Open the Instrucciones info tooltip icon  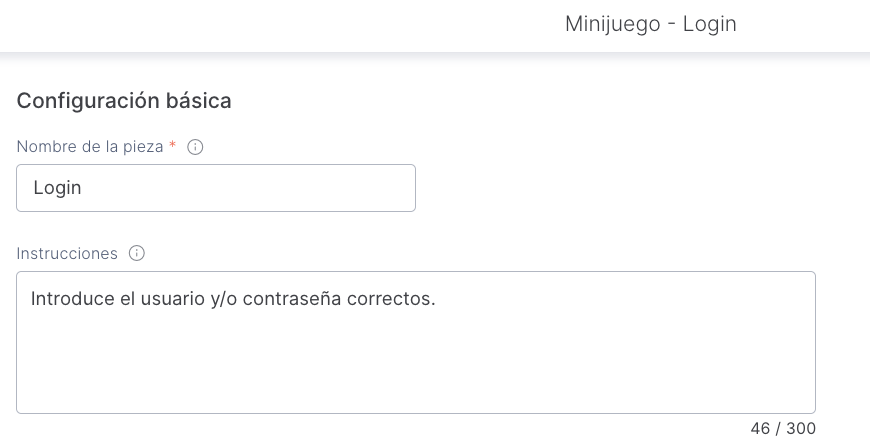point(137,254)
